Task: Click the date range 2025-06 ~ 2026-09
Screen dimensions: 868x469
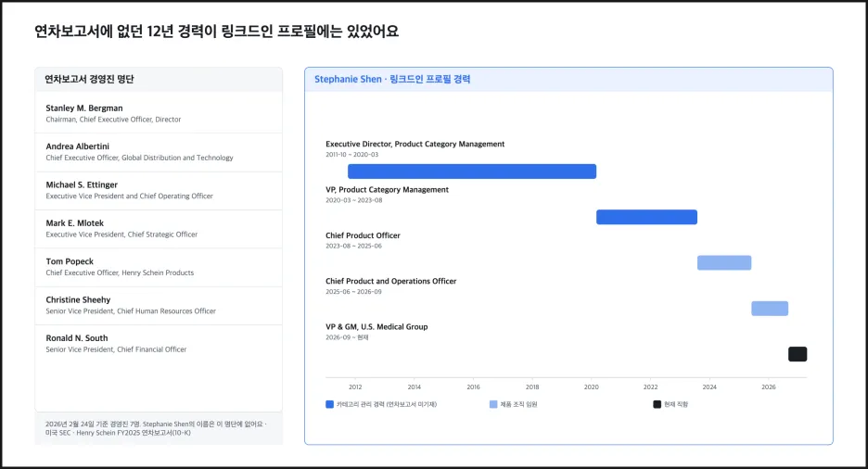Action: (353, 292)
